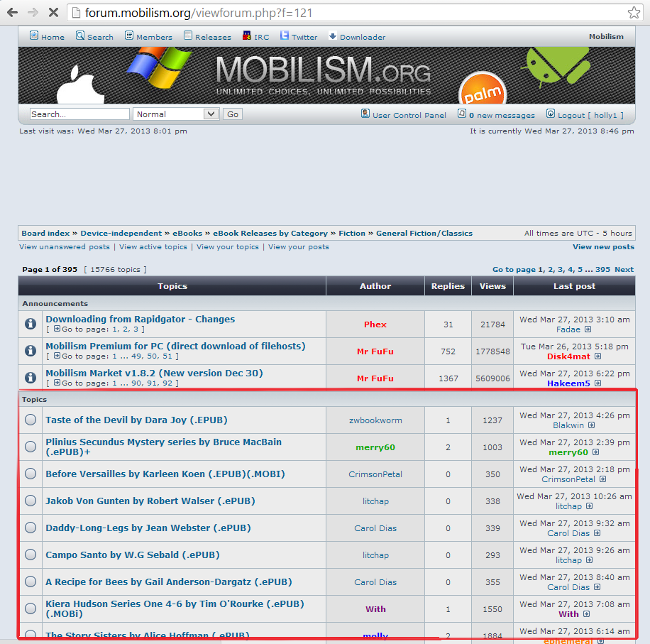Click the Members icon
The image size is (650, 644).
(x=128, y=35)
